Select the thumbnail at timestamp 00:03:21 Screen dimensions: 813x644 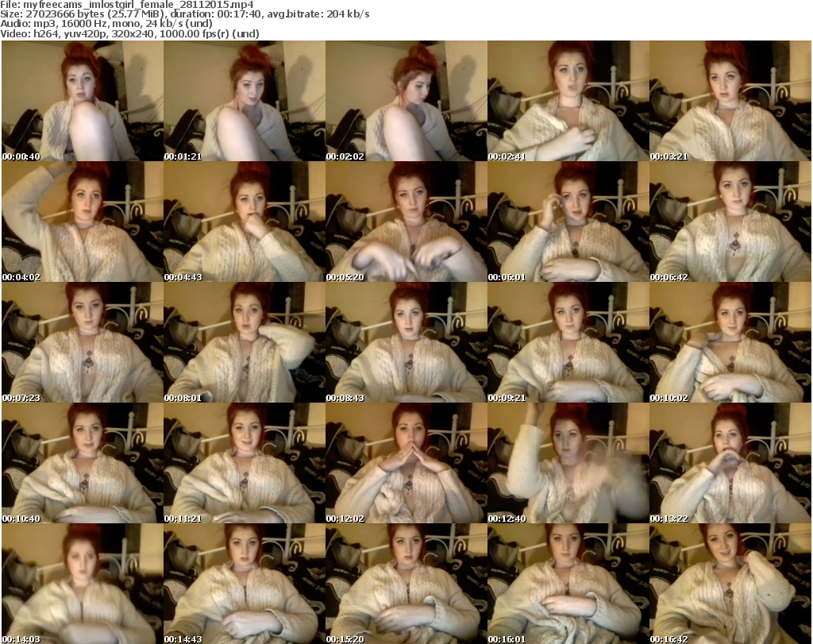pos(730,101)
